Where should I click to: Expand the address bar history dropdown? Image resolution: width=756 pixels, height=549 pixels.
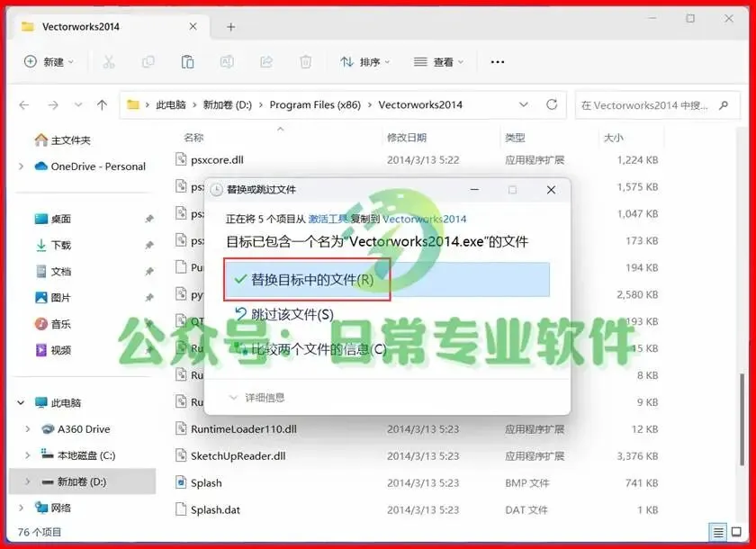524,104
